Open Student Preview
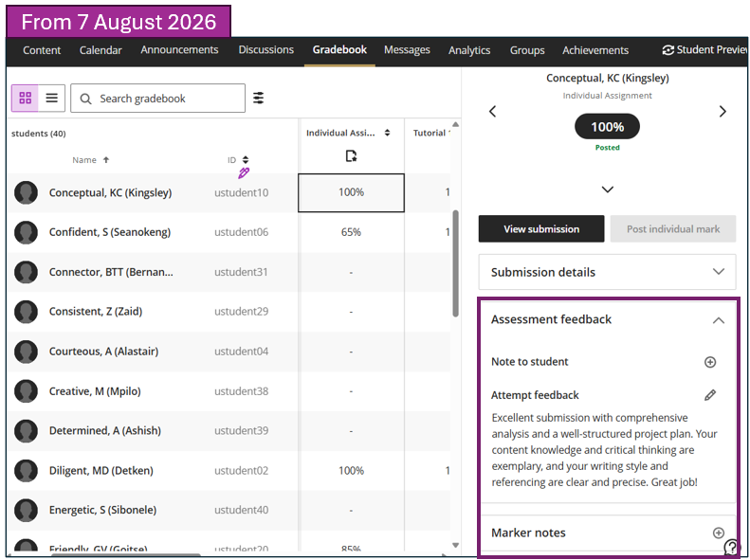This screenshot has width=750, height=560. 705,49
